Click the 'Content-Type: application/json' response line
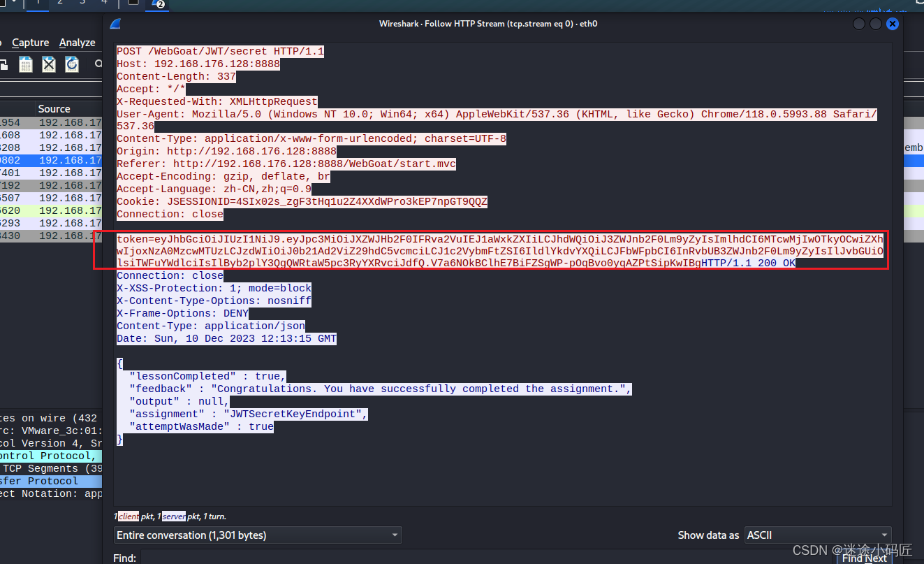Image resolution: width=924 pixels, height=564 pixels. (x=211, y=326)
